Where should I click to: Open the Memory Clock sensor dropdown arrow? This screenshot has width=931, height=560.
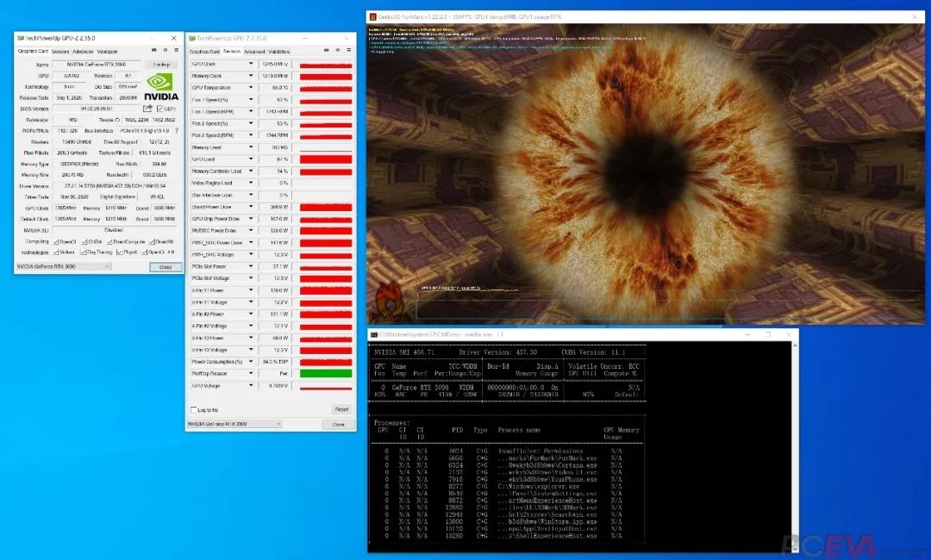[x=251, y=76]
